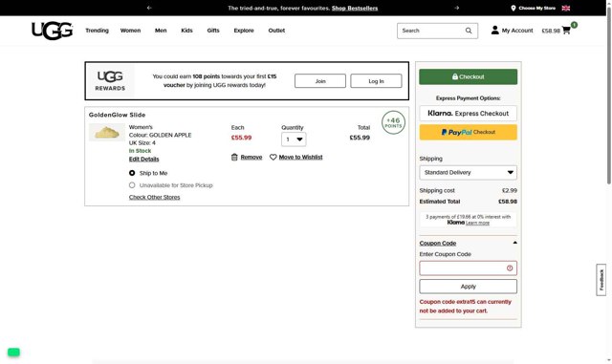Click the £55.99 each price
The height and width of the screenshot is (364, 612).
pyautogui.click(x=241, y=138)
